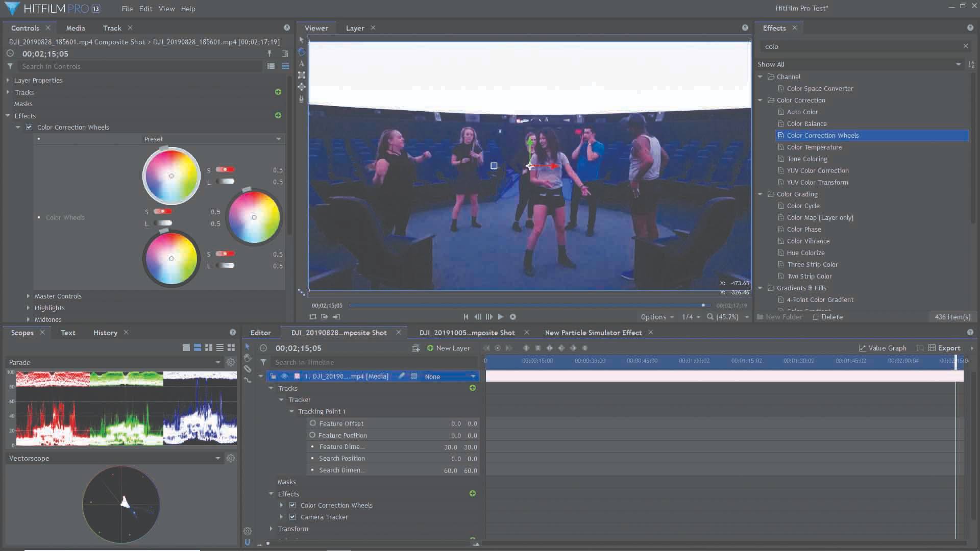Switch to the Media tab

(x=75, y=28)
